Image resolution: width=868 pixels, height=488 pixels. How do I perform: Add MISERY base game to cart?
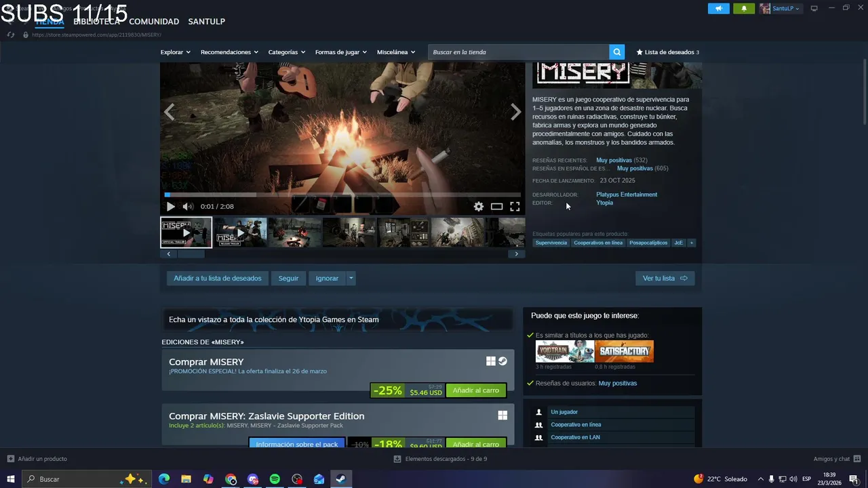(475, 390)
